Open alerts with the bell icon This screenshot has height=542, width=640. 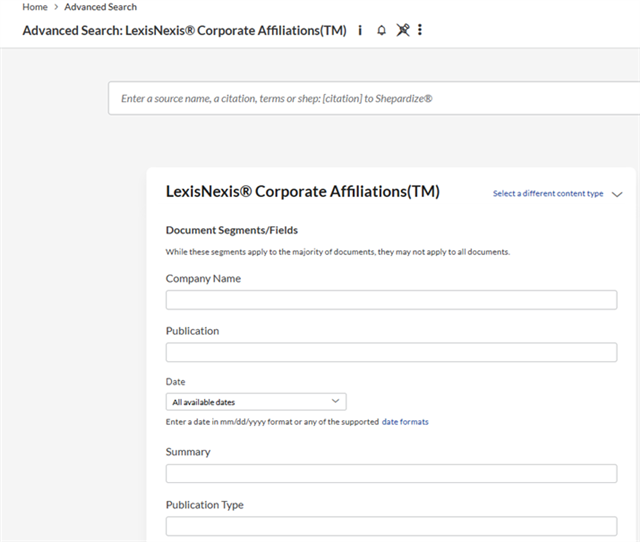click(381, 30)
